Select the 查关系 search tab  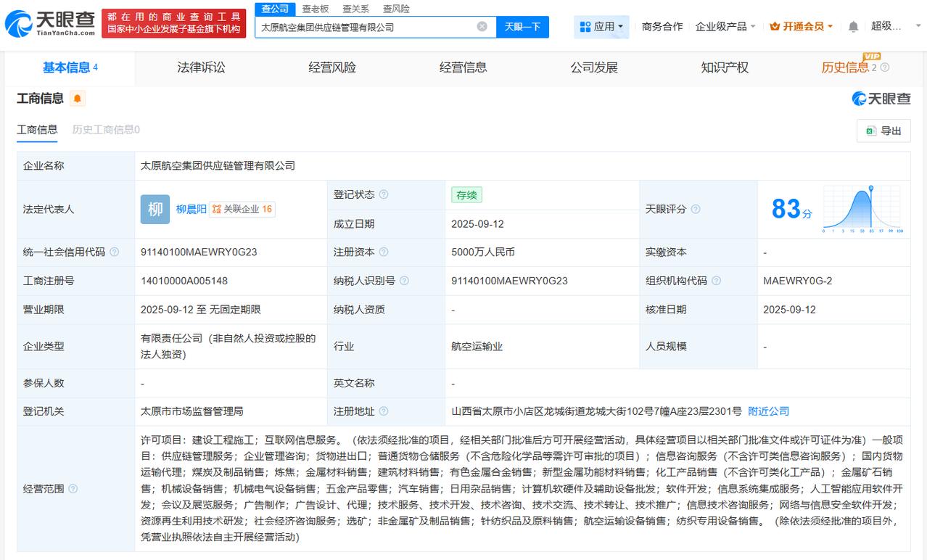coord(356,9)
